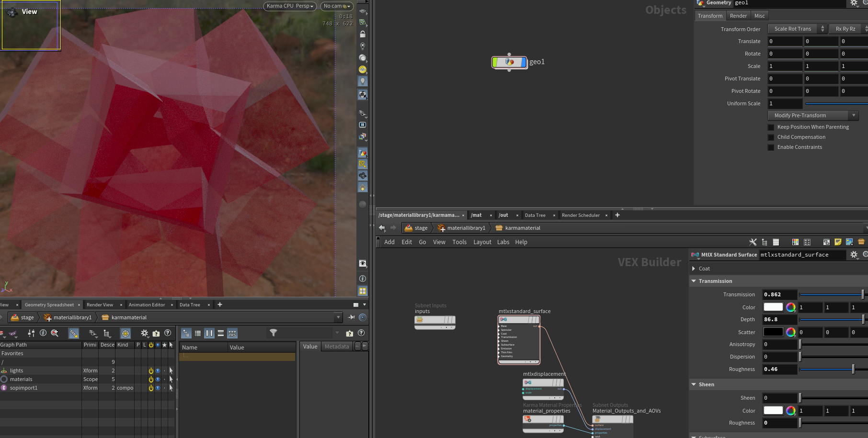Open the Layout menu in the network editor

pos(482,242)
